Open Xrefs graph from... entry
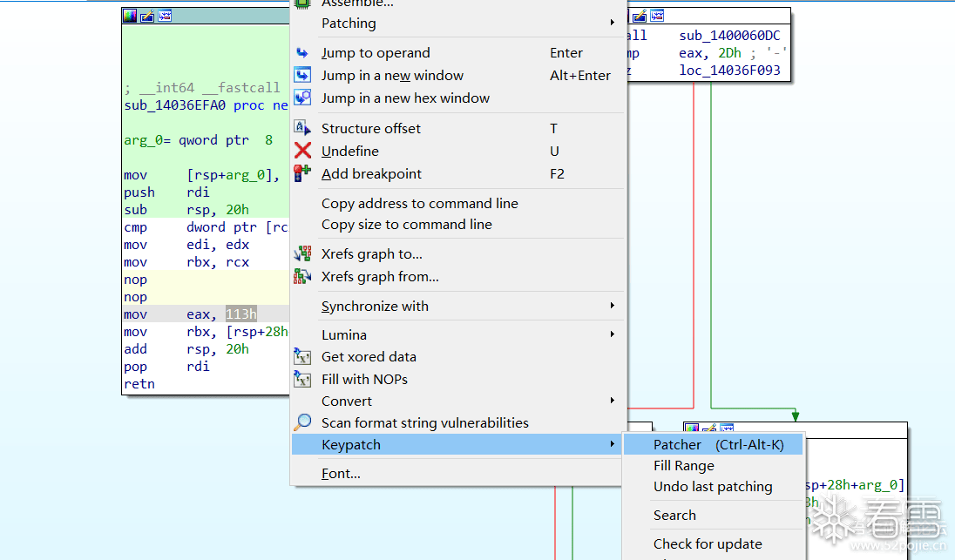The width and height of the screenshot is (955, 560). (x=458, y=277)
